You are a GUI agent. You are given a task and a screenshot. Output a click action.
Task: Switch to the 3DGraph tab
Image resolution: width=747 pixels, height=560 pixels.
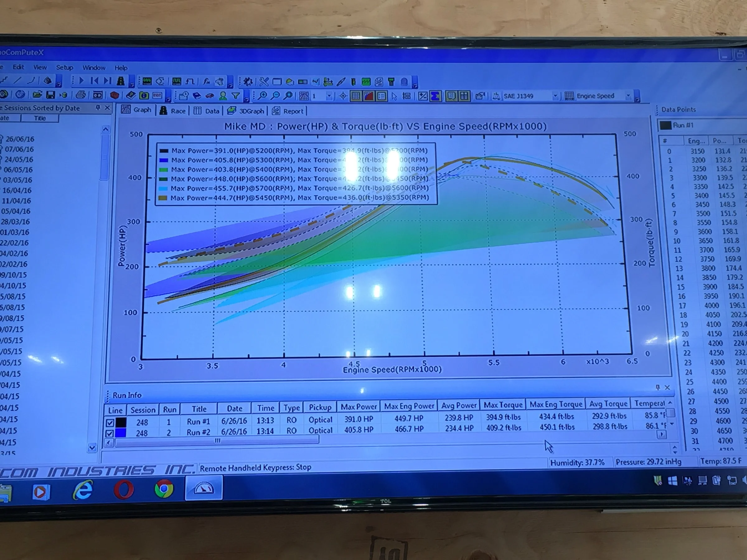246,111
